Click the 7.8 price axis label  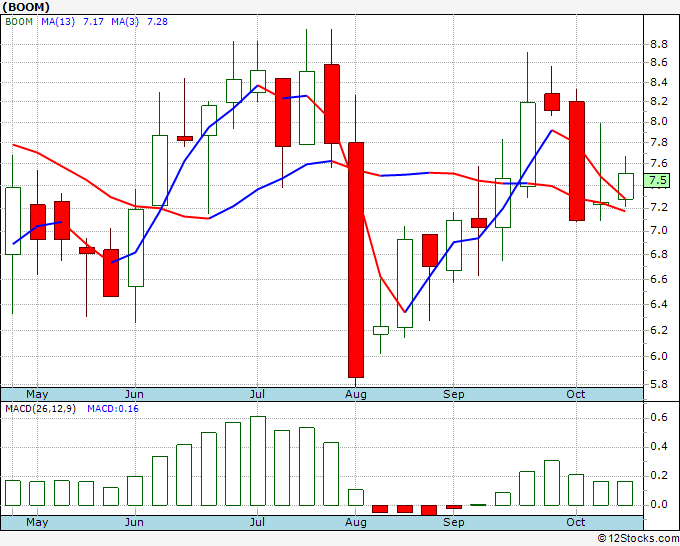click(658, 143)
